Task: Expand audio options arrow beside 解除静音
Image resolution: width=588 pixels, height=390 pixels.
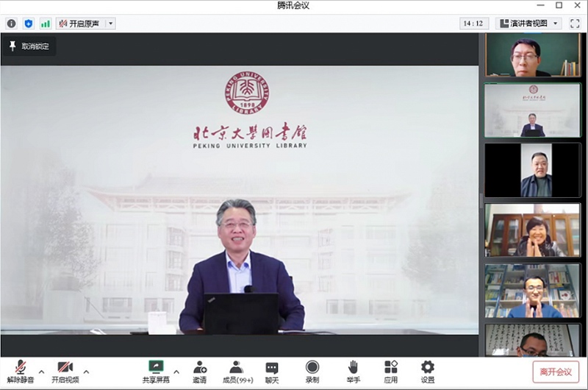Action: (x=42, y=372)
